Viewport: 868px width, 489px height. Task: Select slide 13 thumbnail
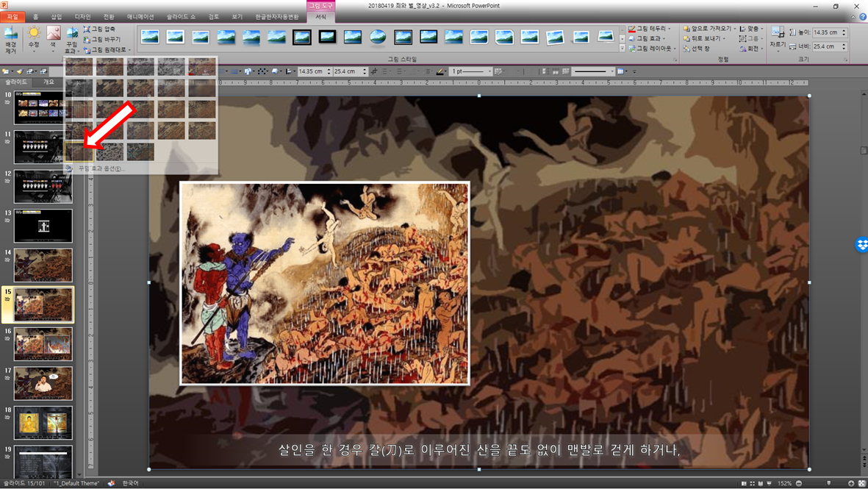coord(43,226)
